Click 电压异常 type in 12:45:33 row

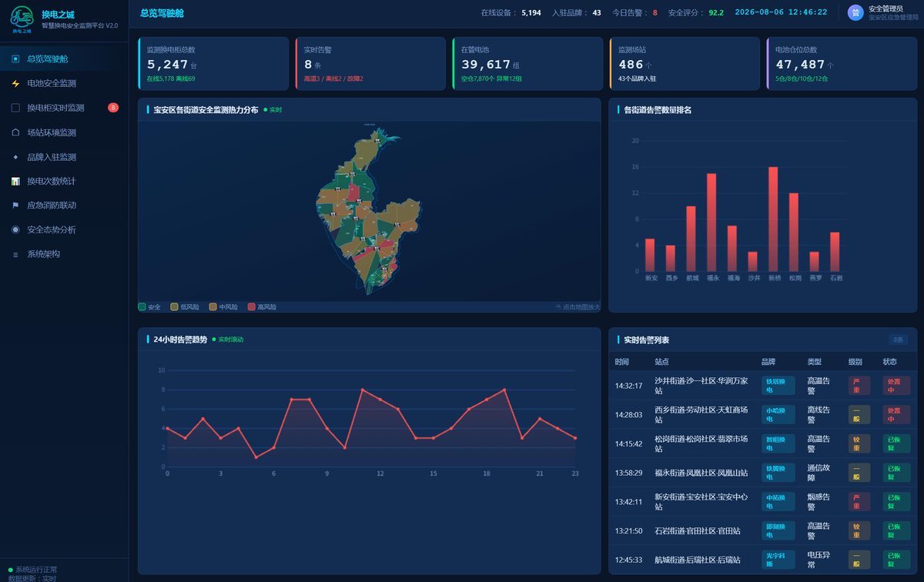pyautogui.click(x=819, y=560)
